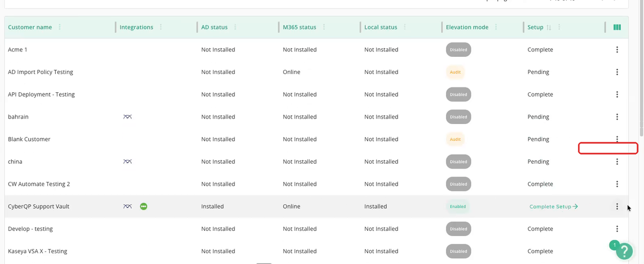The height and width of the screenshot is (264, 644).
Task: Click the green circle integration icon for CyberQP Support Vault
Action: pyautogui.click(x=143, y=207)
